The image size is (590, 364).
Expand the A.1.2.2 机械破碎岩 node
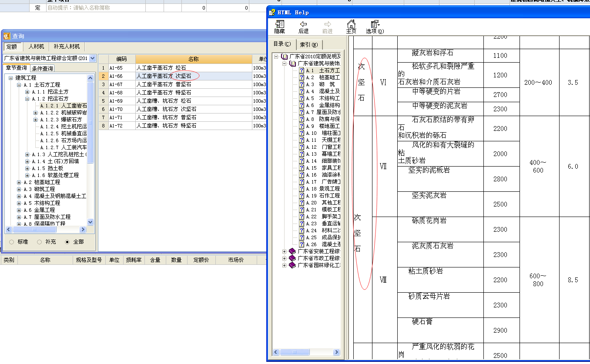(36, 113)
